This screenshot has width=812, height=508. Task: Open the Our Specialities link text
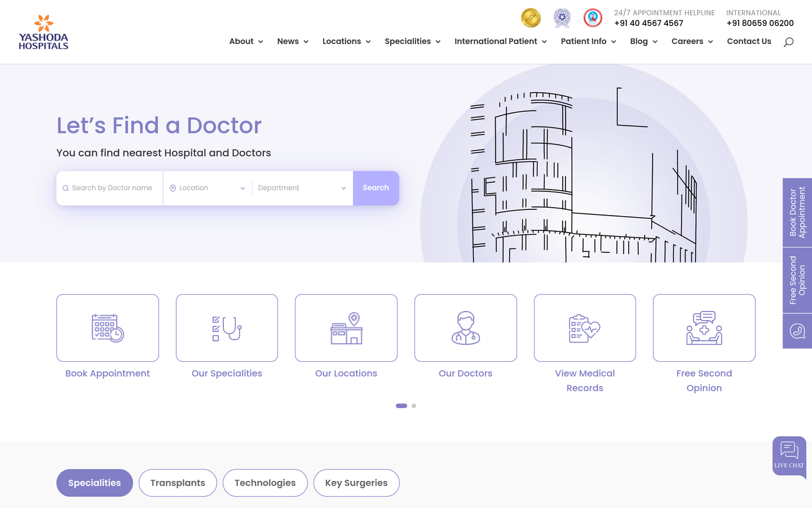227,374
